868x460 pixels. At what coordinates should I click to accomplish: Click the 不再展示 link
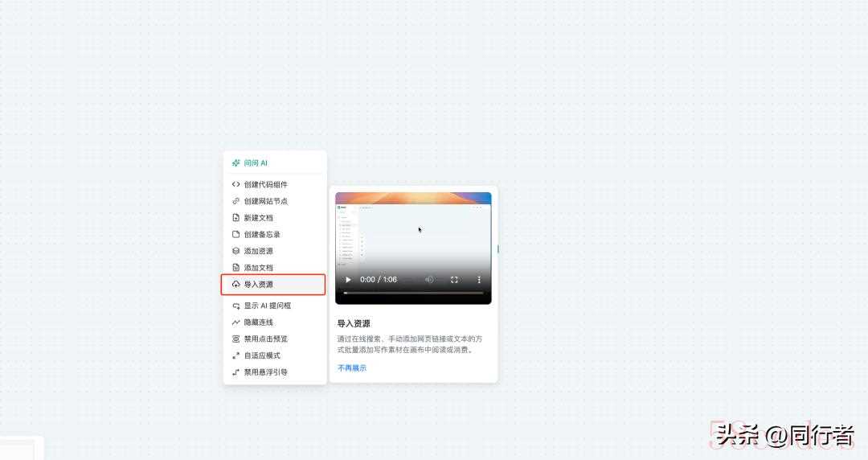point(352,368)
